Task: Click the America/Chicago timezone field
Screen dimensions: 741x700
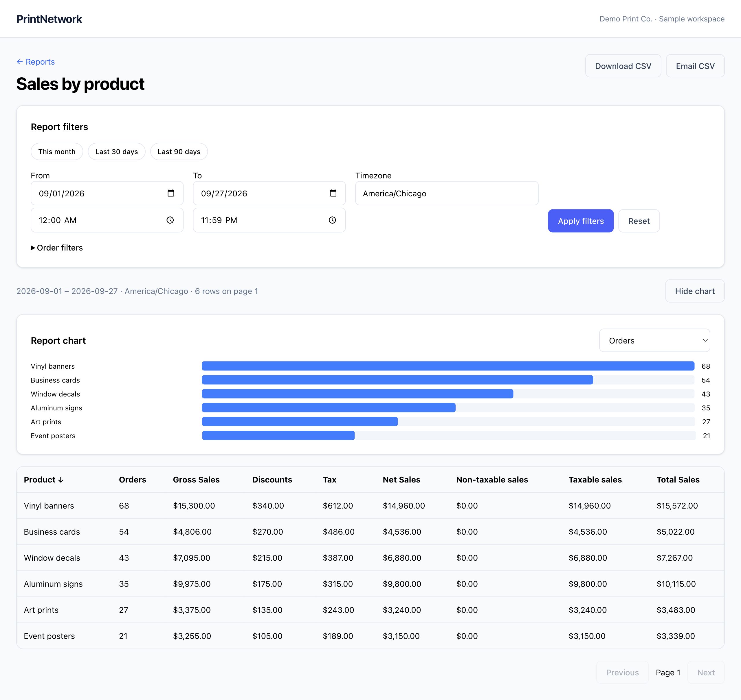Action: point(447,193)
